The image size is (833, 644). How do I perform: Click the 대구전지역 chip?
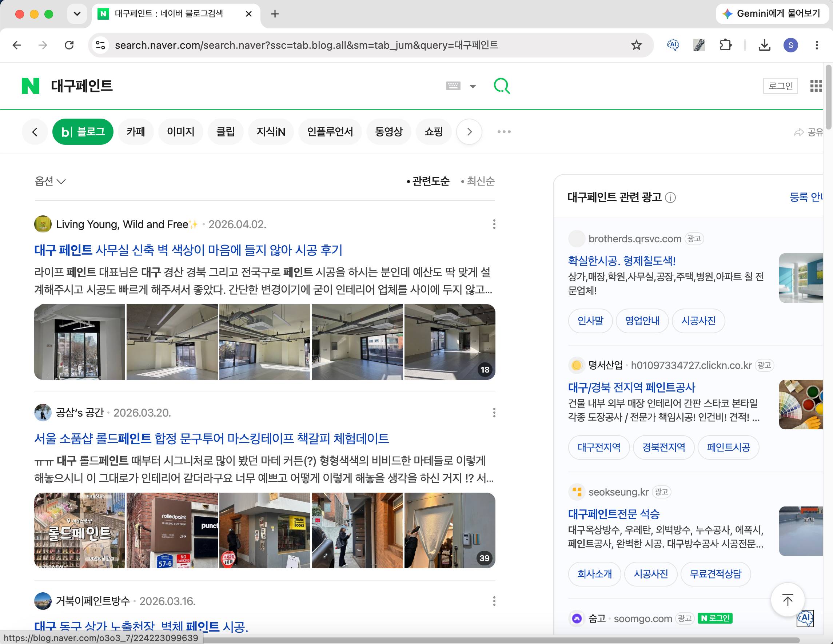click(599, 448)
